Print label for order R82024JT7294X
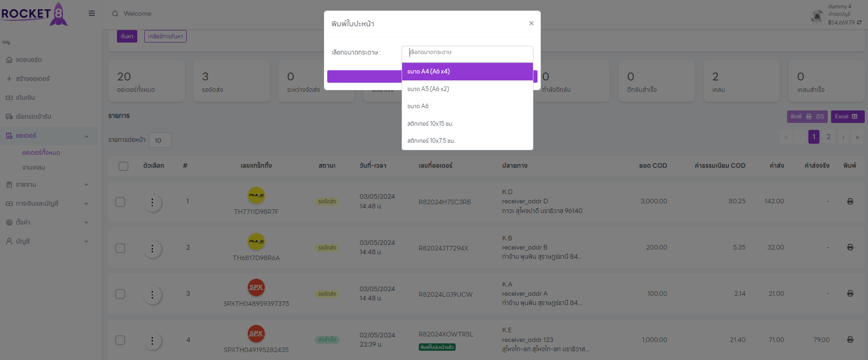The image size is (868, 360). [x=850, y=247]
